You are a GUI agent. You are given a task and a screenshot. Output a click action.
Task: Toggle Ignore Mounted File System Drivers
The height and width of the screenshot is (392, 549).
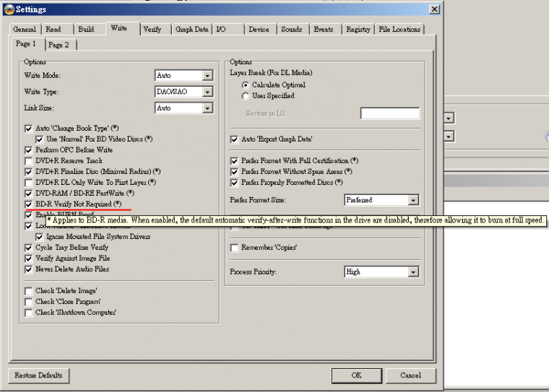[40, 237]
